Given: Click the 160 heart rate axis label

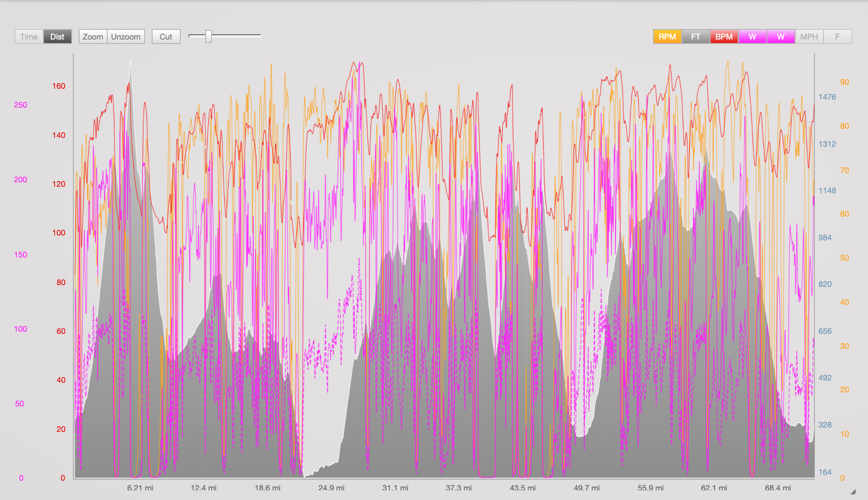Looking at the screenshot, I should pyautogui.click(x=58, y=86).
